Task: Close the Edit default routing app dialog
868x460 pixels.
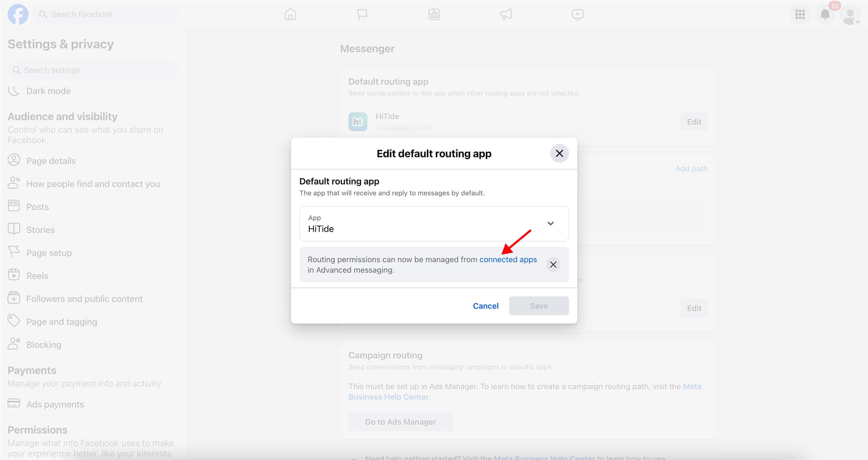Action: pos(559,153)
